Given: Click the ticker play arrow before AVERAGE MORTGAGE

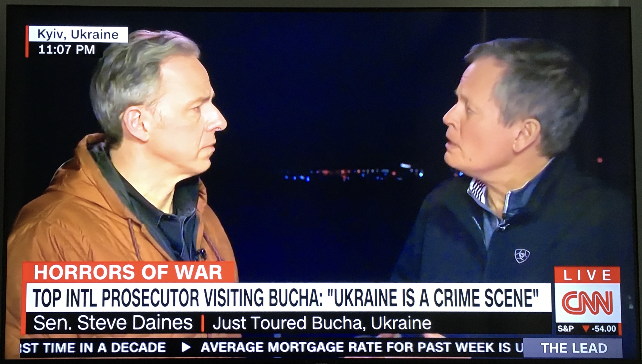Looking at the screenshot, I should (186, 347).
